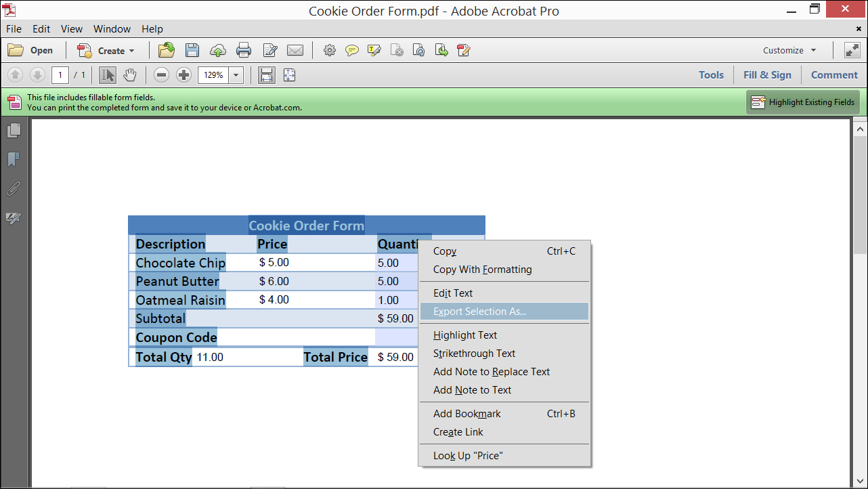Open the zoom percentage dropdown
868x489 pixels.
point(235,75)
